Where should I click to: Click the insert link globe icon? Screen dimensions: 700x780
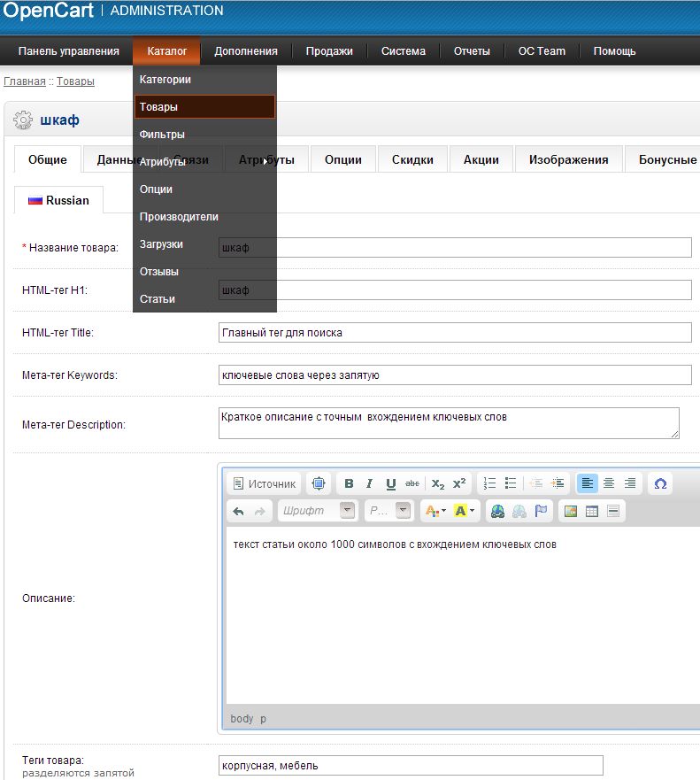click(x=497, y=511)
